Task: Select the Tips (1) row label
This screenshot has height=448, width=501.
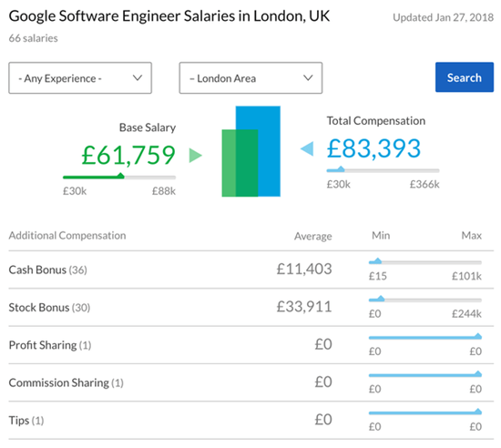Action: point(26,420)
